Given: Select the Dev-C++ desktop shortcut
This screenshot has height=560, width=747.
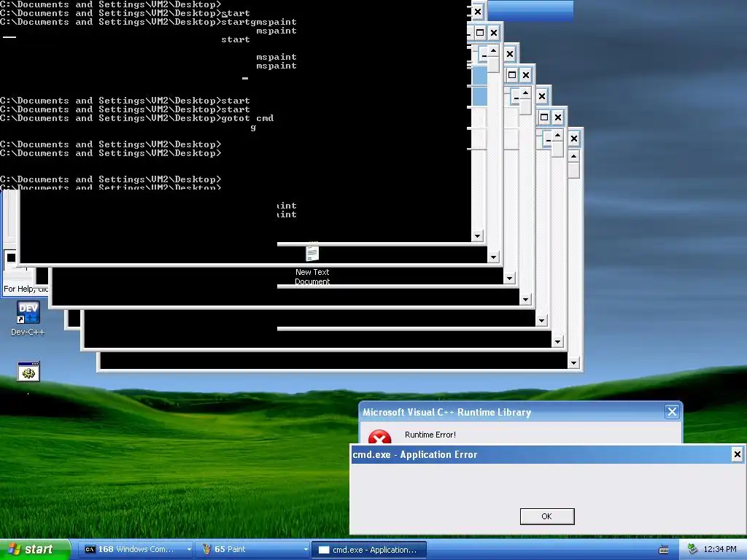Looking at the screenshot, I should (x=28, y=319).
